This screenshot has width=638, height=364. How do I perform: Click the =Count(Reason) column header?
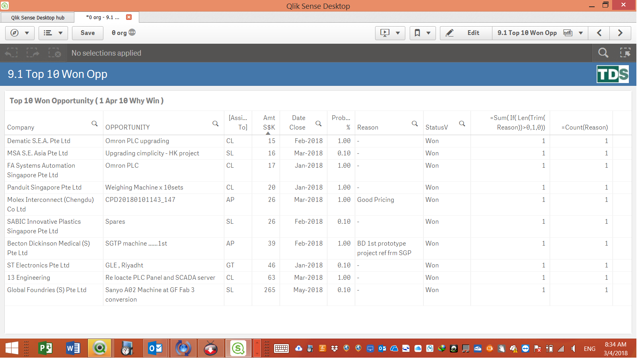[x=582, y=123]
